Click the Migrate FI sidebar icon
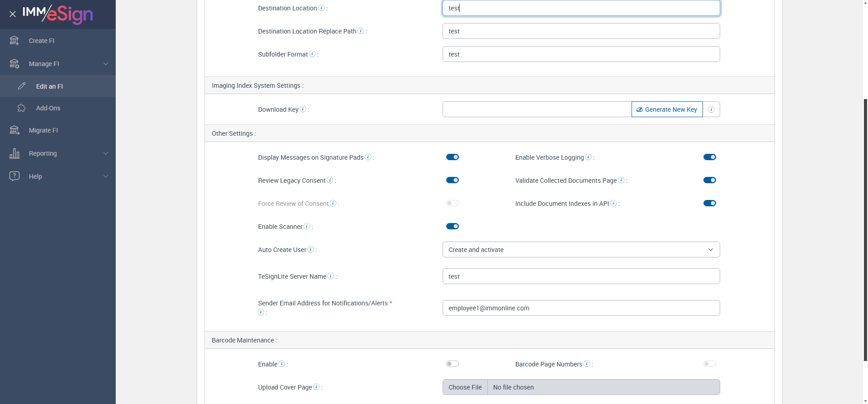Image resolution: width=868 pixels, height=404 pixels. point(14,130)
